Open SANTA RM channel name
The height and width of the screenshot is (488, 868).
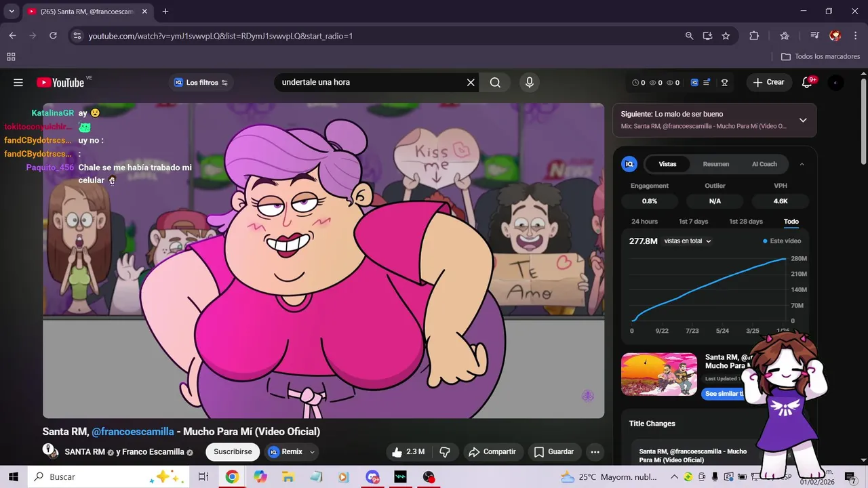pos(85,452)
